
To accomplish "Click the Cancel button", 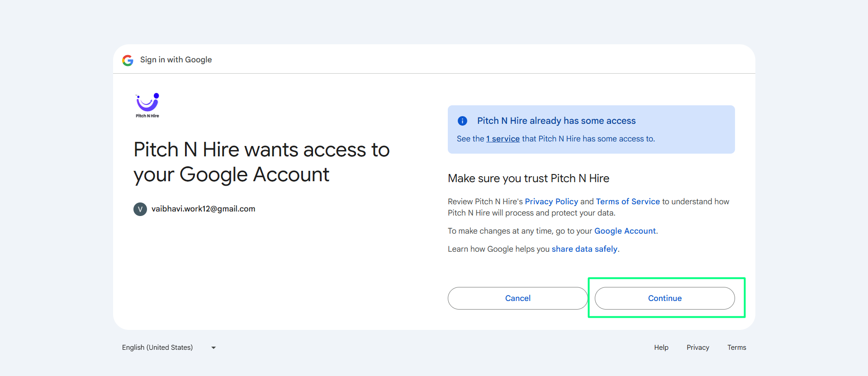I will tap(517, 298).
